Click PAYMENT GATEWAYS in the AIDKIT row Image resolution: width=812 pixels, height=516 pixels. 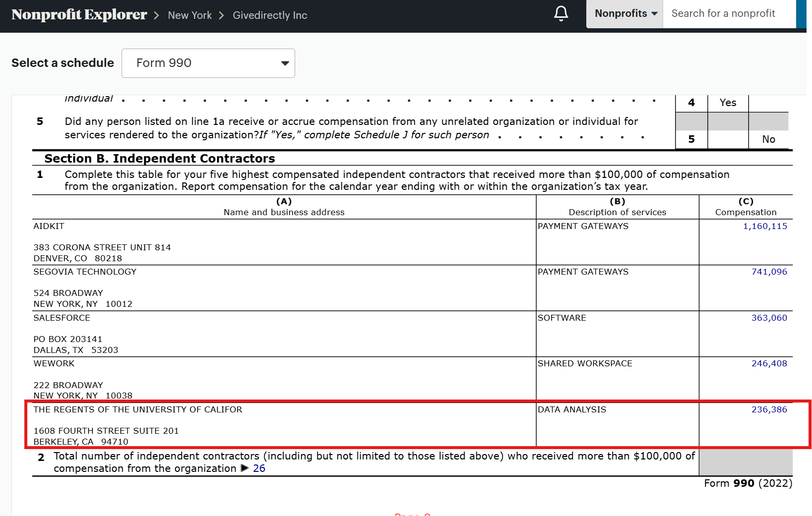[583, 226]
